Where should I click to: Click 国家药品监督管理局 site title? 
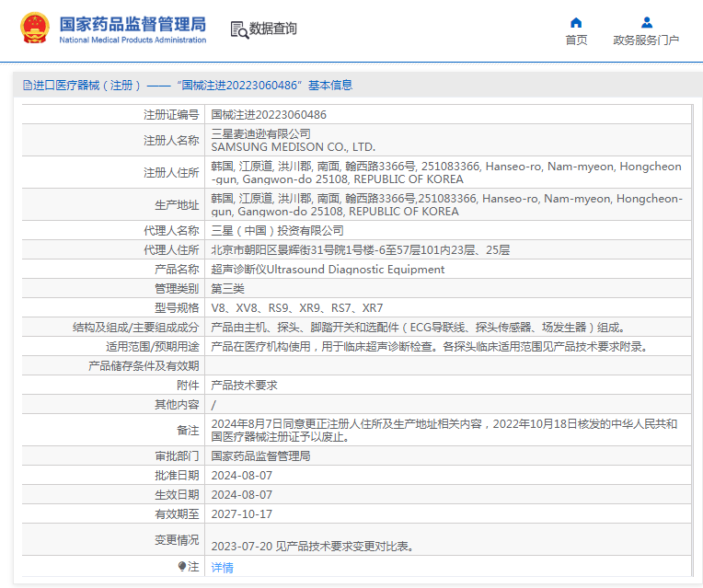[x=133, y=24]
